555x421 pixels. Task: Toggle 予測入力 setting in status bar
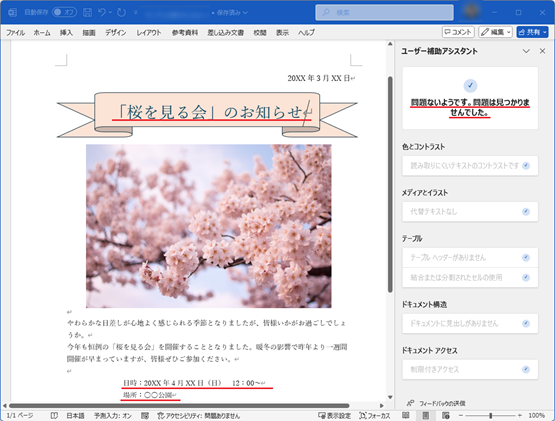pos(113,415)
